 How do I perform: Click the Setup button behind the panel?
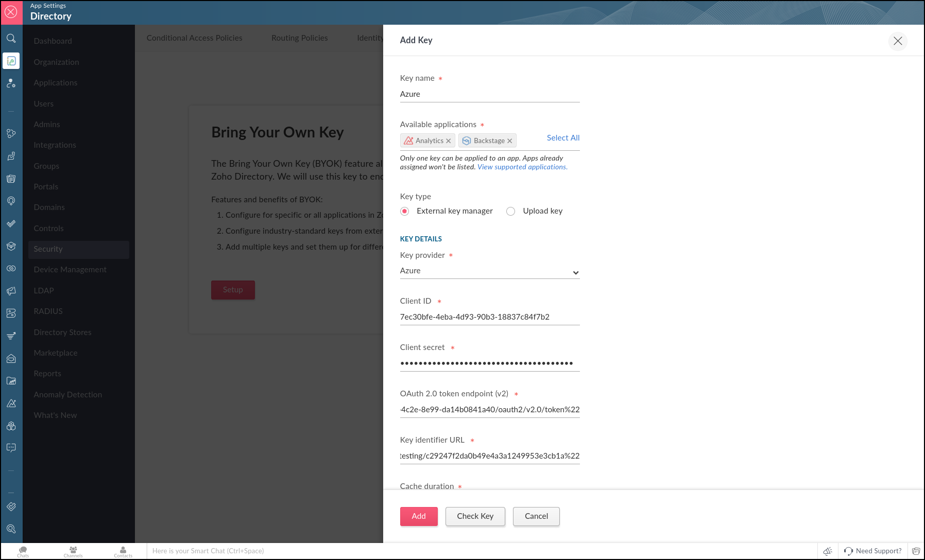233,290
